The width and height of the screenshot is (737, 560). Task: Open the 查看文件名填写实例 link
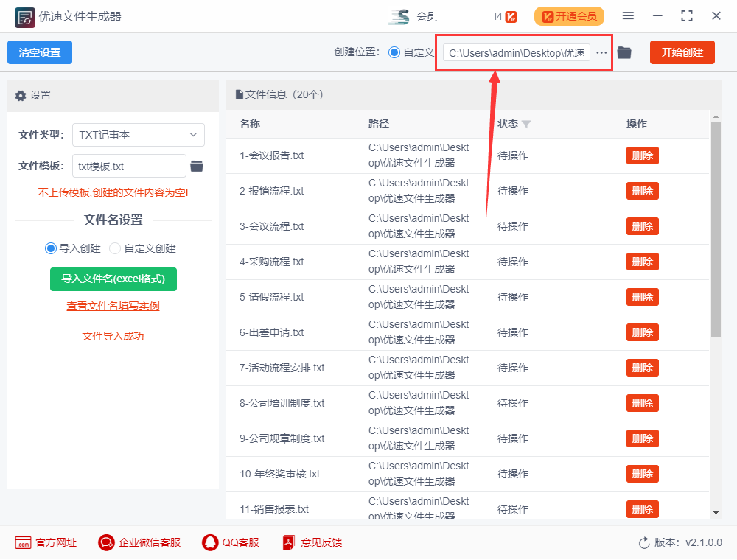(x=112, y=304)
